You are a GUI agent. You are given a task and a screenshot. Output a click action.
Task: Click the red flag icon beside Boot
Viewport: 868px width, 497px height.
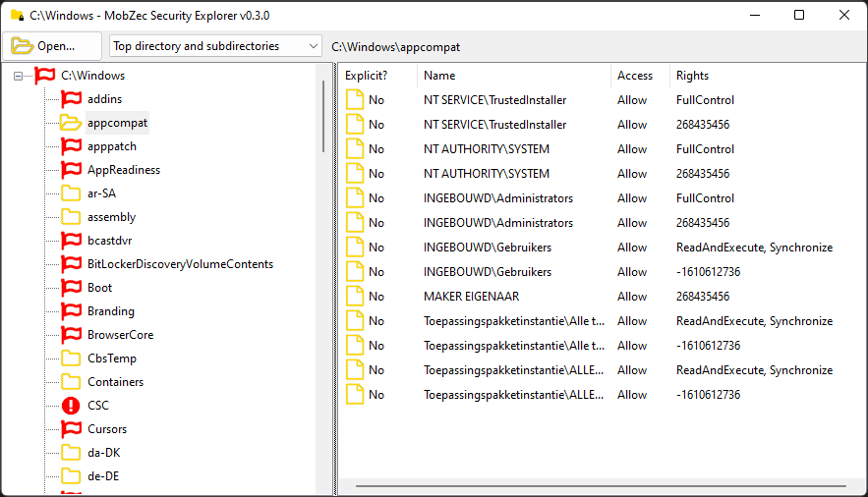pyautogui.click(x=71, y=288)
